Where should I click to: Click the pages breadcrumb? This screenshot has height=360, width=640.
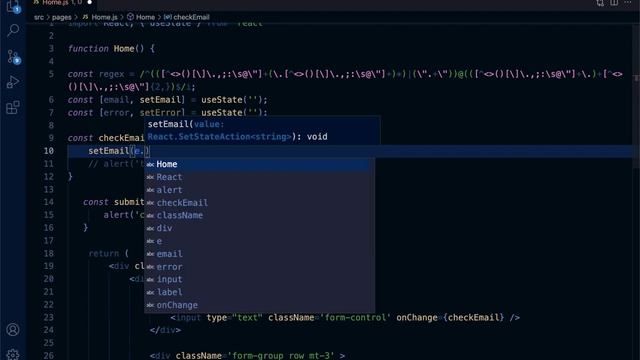click(62, 17)
